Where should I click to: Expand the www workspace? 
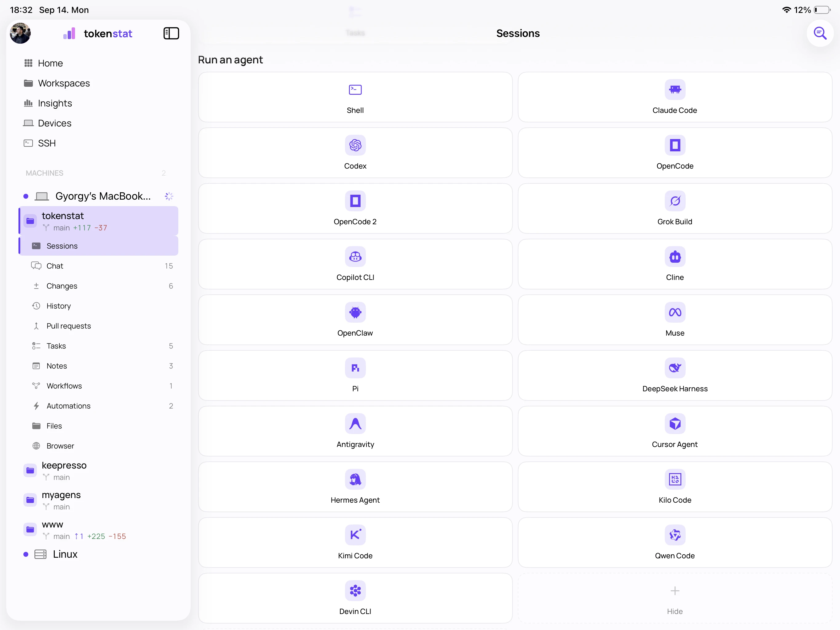[x=99, y=530]
